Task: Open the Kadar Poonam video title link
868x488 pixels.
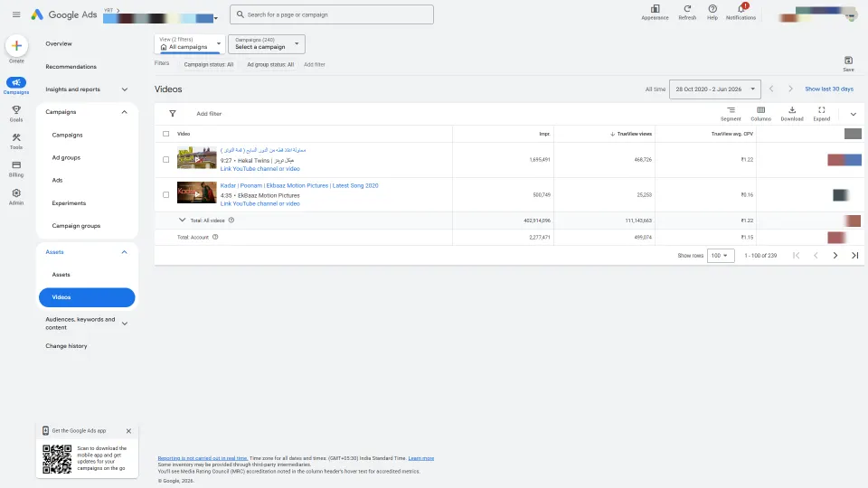Action: tap(299, 186)
